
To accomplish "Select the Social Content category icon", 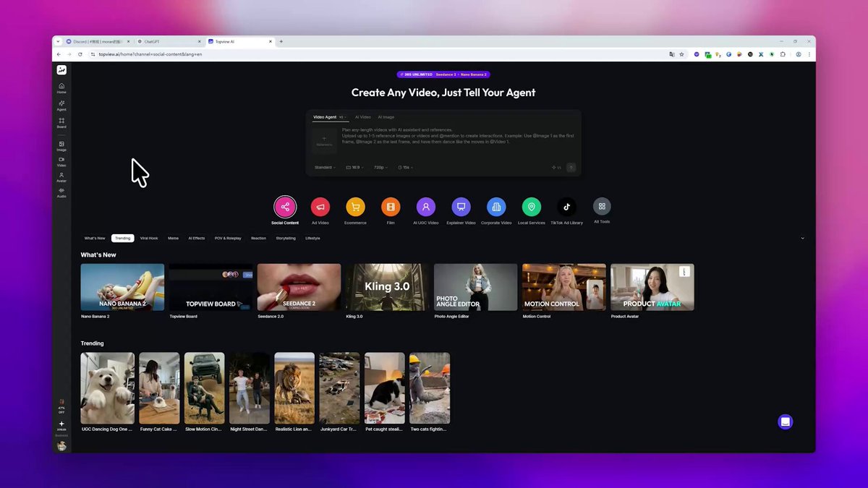I will (285, 207).
